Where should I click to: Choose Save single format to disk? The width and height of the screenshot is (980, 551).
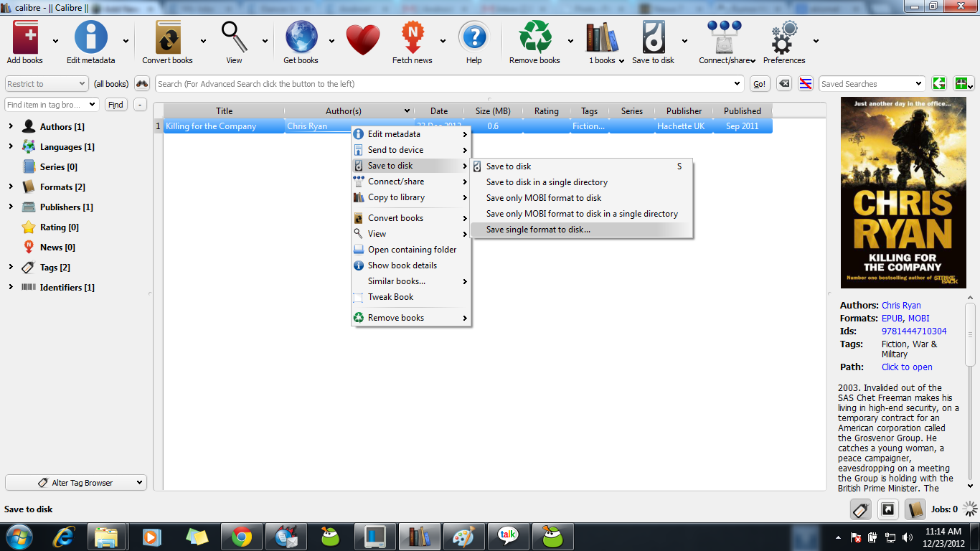click(540, 229)
